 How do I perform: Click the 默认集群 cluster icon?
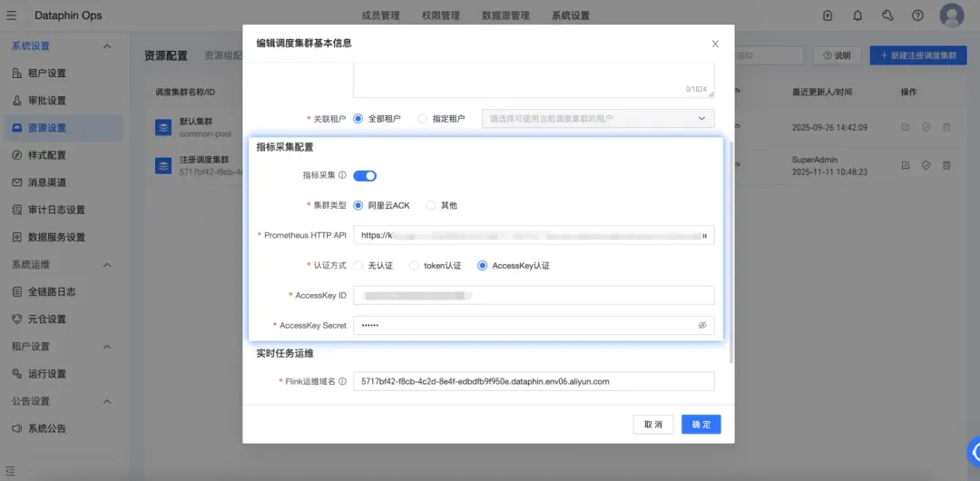tap(163, 128)
